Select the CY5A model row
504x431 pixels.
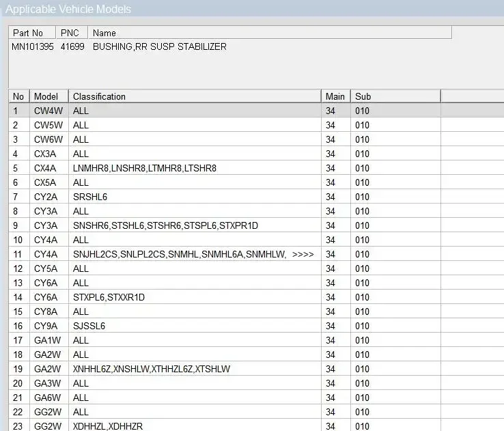pyautogui.click(x=257, y=268)
